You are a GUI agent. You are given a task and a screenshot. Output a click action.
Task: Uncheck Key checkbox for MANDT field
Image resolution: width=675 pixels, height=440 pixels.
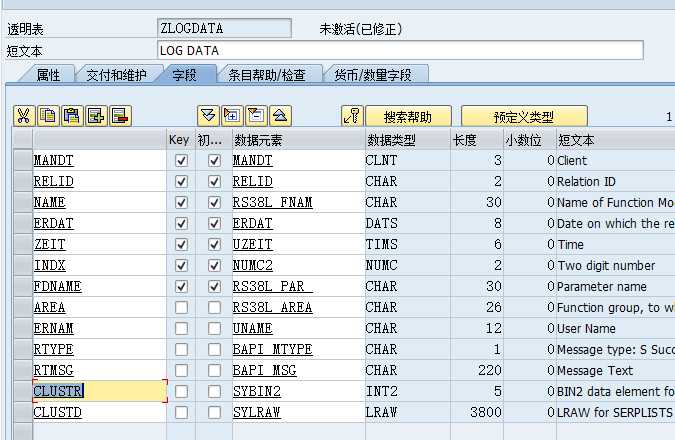[x=181, y=161]
